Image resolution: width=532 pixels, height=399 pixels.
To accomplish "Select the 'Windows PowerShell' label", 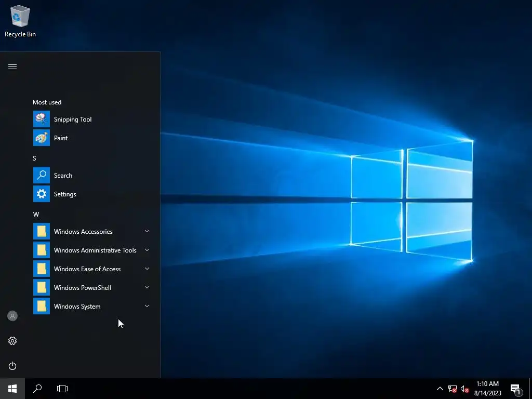I will [83, 287].
